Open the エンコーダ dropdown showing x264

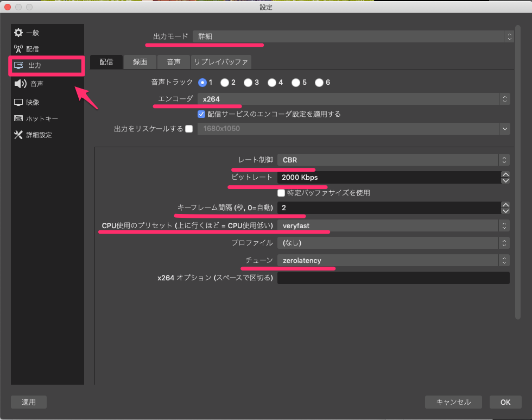[353, 99]
